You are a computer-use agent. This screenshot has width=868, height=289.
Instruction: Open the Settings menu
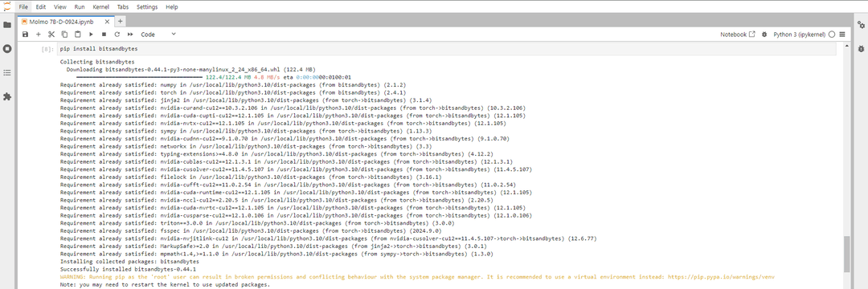(147, 7)
